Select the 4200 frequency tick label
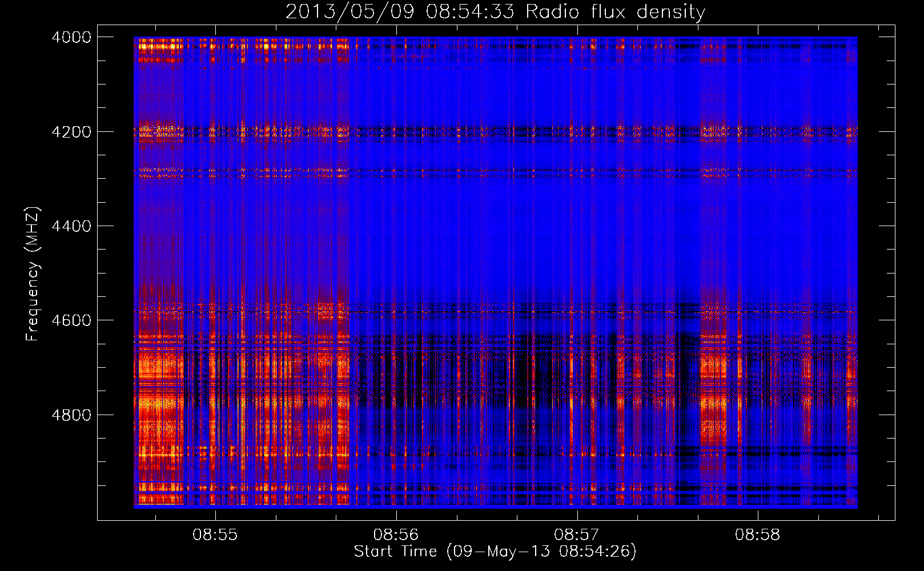Viewport: 924px width, 571px height. (x=71, y=132)
